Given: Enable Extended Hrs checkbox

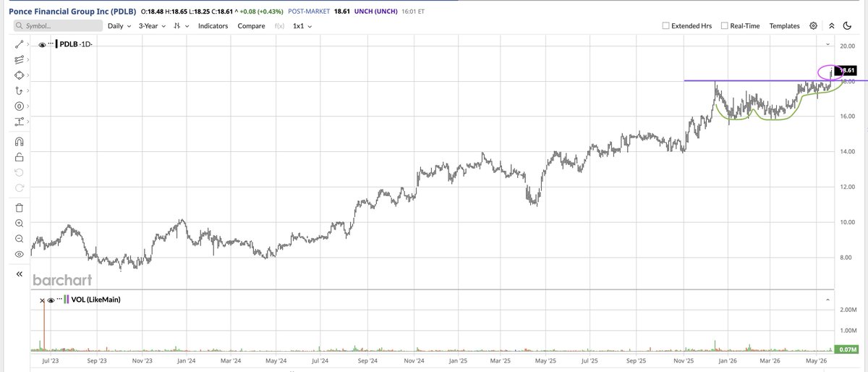Looking at the screenshot, I should click(666, 26).
